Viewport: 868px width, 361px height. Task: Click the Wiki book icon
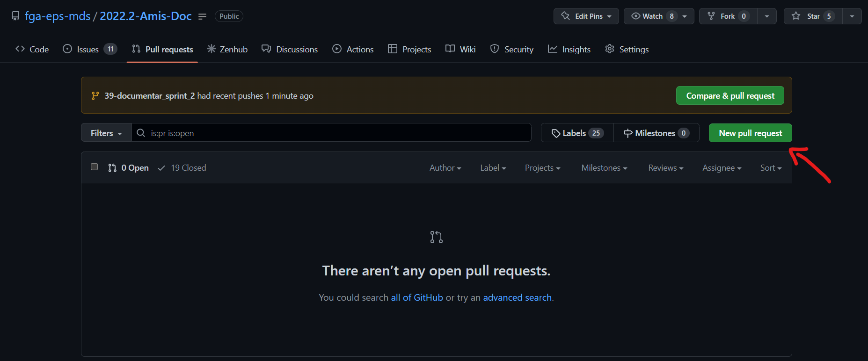pyautogui.click(x=450, y=49)
